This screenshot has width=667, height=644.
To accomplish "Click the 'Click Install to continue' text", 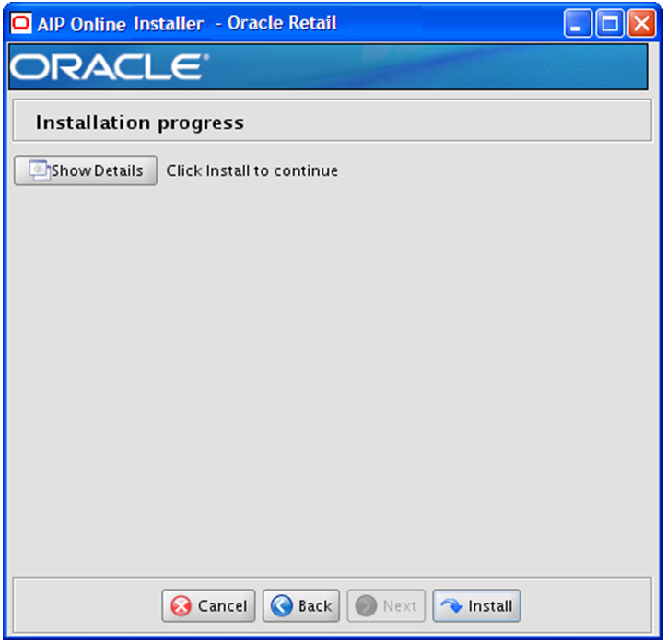I will click(x=252, y=170).
